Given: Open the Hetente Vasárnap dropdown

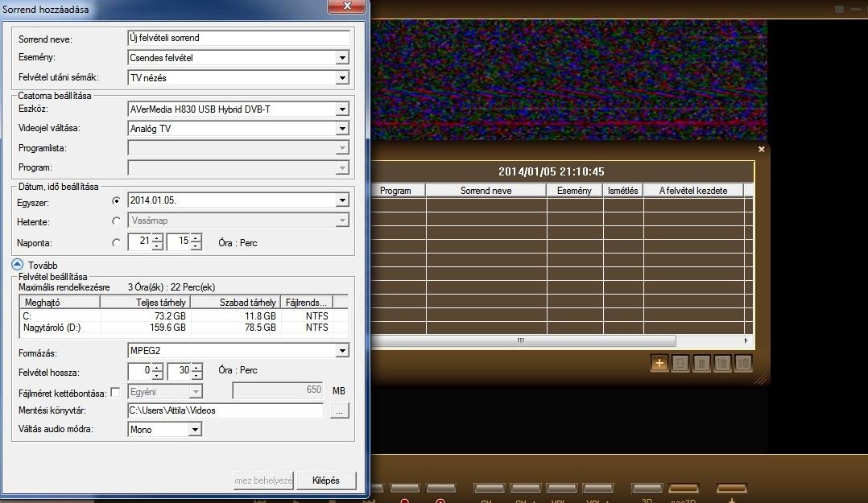Looking at the screenshot, I should pos(342,221).
